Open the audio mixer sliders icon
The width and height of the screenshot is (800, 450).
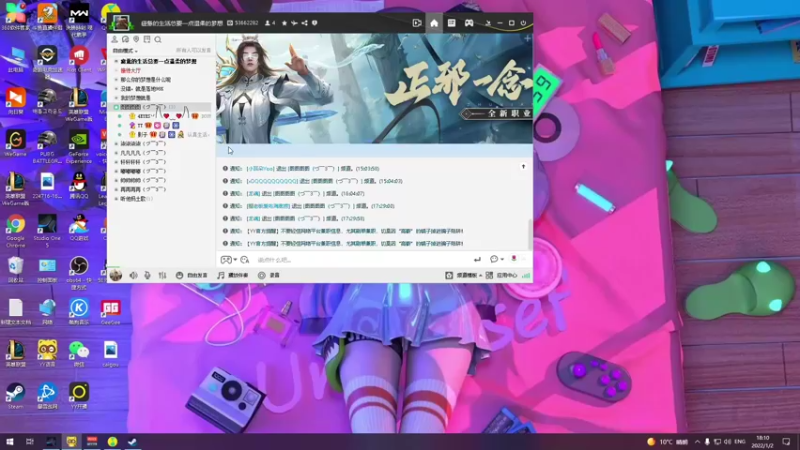point(162,276)
